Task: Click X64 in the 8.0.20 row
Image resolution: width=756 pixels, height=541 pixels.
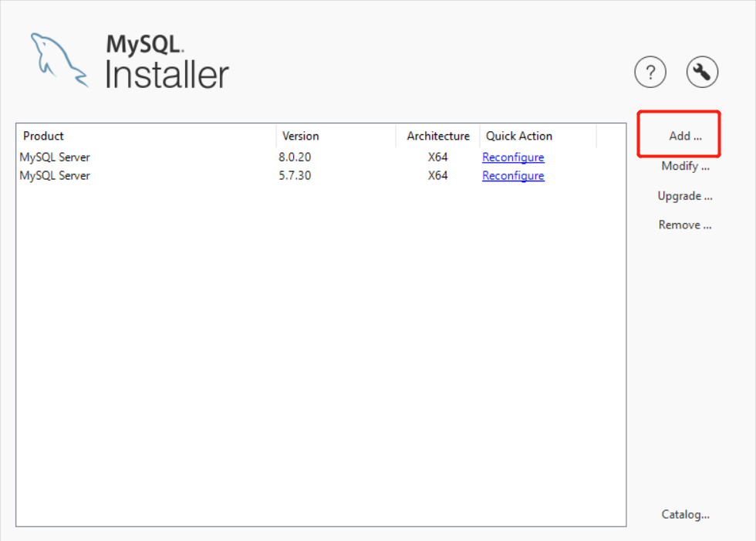Action: coord(438,157)
